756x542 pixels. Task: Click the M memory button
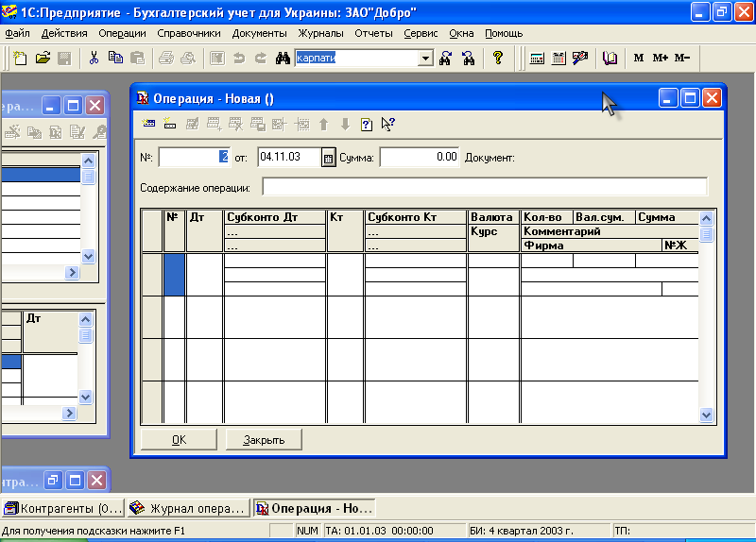[639, 58]
